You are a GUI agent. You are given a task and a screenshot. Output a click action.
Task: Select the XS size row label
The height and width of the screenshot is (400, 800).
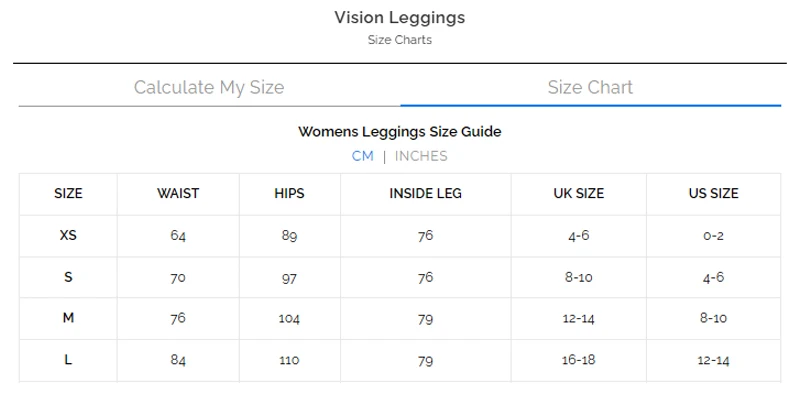[68, 236]
